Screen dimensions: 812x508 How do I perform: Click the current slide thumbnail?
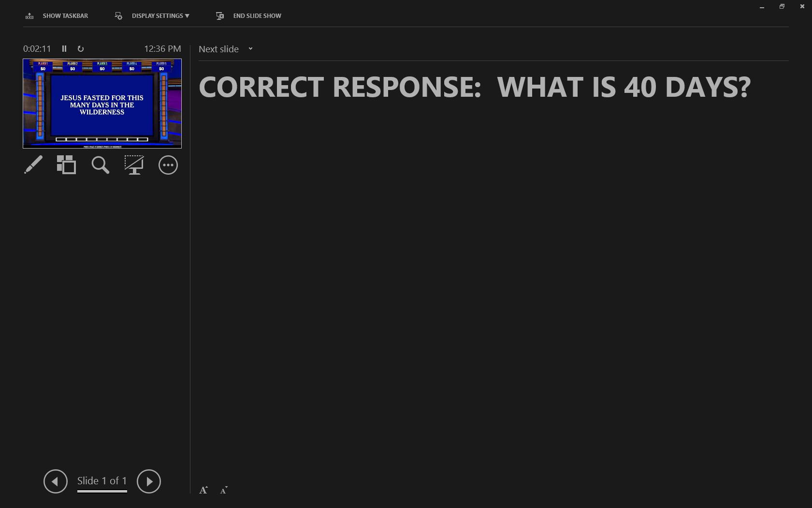pos(102,104)
